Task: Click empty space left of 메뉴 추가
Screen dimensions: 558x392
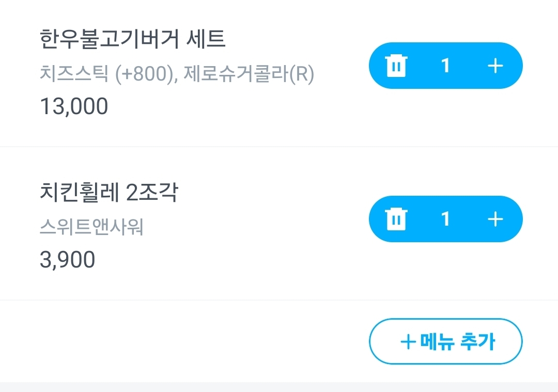Action: point(181,342)
